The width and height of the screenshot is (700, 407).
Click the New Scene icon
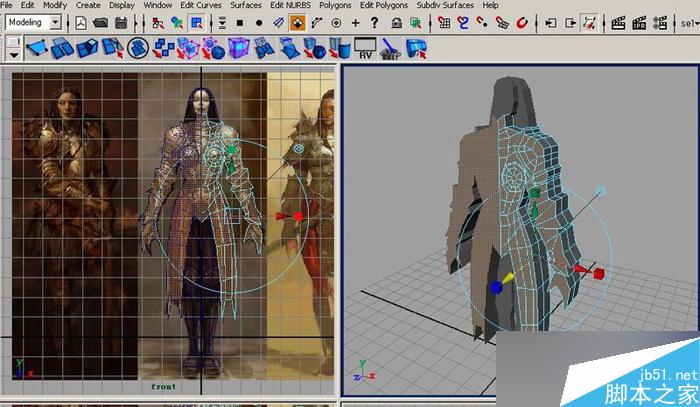click(81, 23)
